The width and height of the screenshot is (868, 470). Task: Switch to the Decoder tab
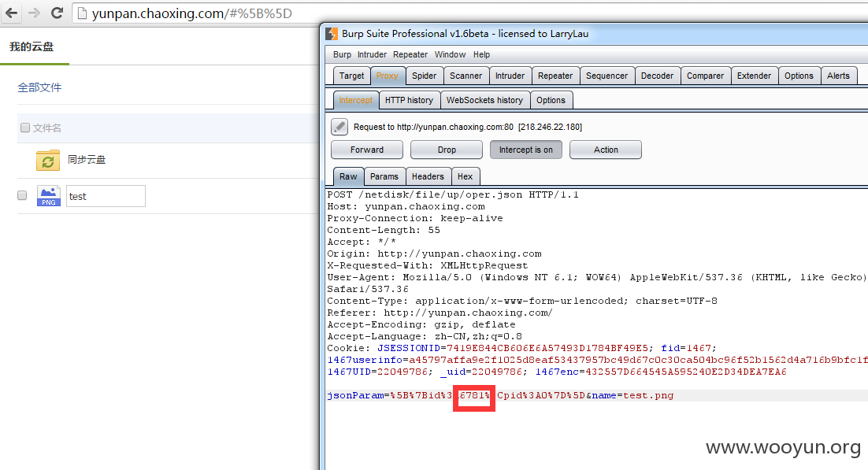pyautogui.click(x=657, y=76)
